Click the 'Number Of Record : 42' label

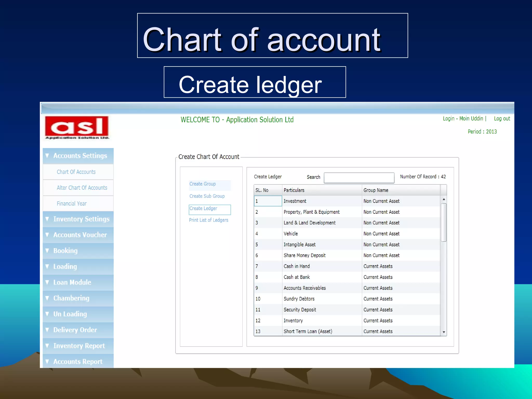tap(423, 177)
